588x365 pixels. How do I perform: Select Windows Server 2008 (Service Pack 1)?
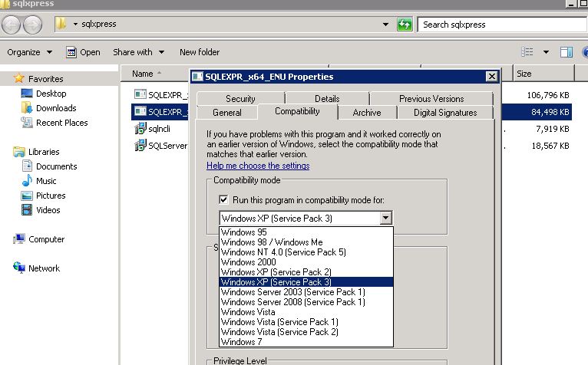306,301
